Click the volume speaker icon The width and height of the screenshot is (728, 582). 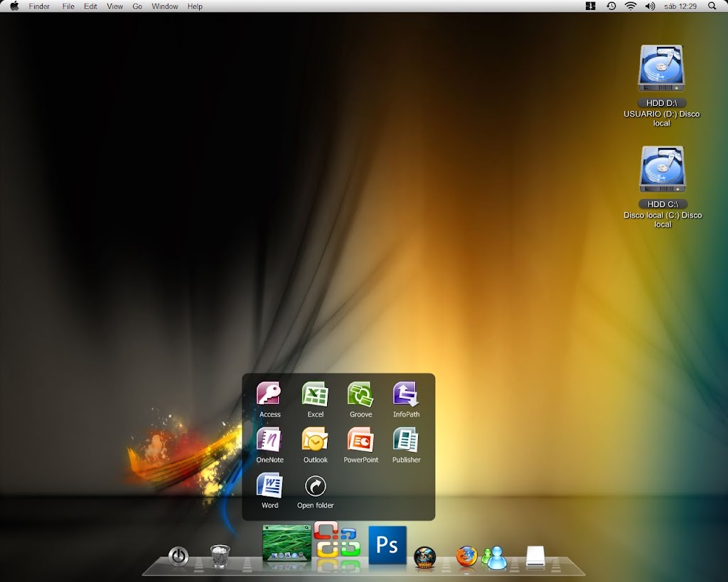point(650,6)
